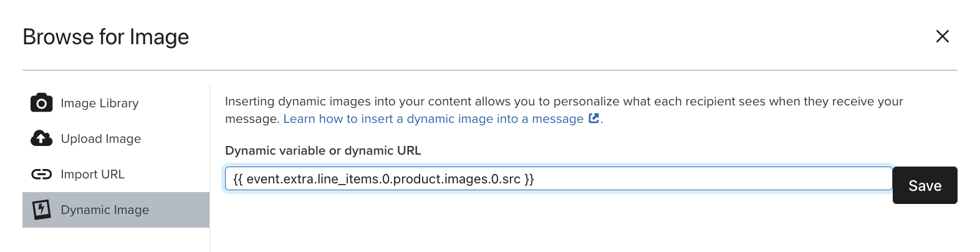Screen dimensions: 980x252
Task: Click the chain link icon for Import URL
Action: coord(41,174)
